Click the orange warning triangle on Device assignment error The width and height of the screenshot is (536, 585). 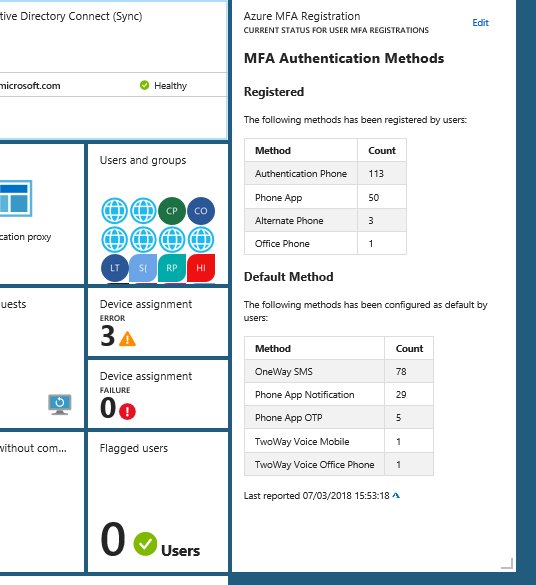127,338
